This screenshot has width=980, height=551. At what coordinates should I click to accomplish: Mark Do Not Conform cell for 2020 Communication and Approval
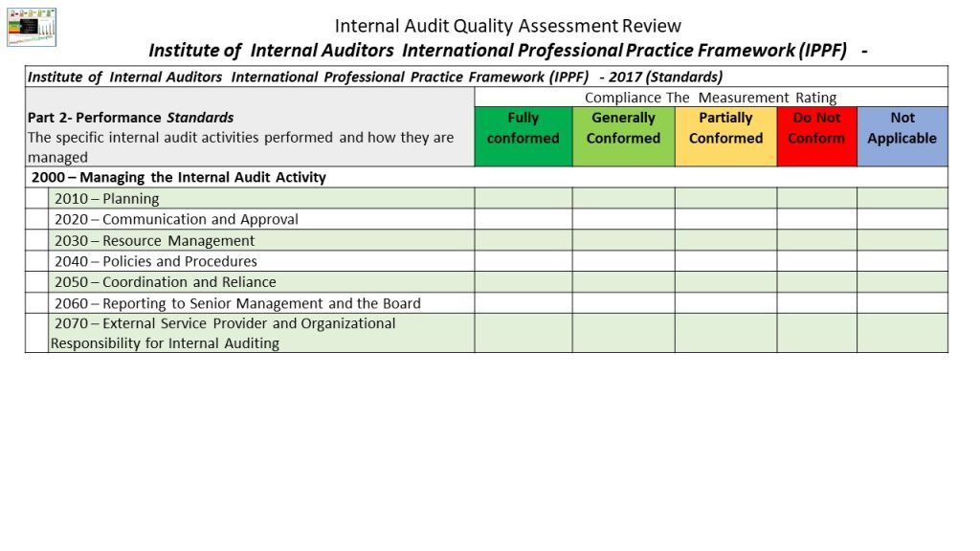817,219
